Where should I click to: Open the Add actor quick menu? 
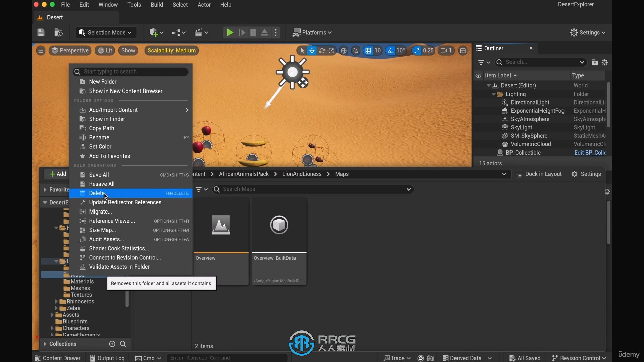156,33
